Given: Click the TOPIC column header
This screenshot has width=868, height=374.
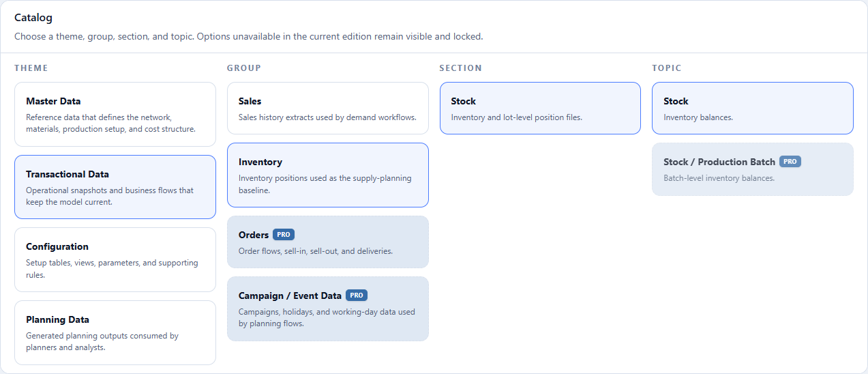Looking at the screenshot, I should pyautogui.click(x=667, y=68).
